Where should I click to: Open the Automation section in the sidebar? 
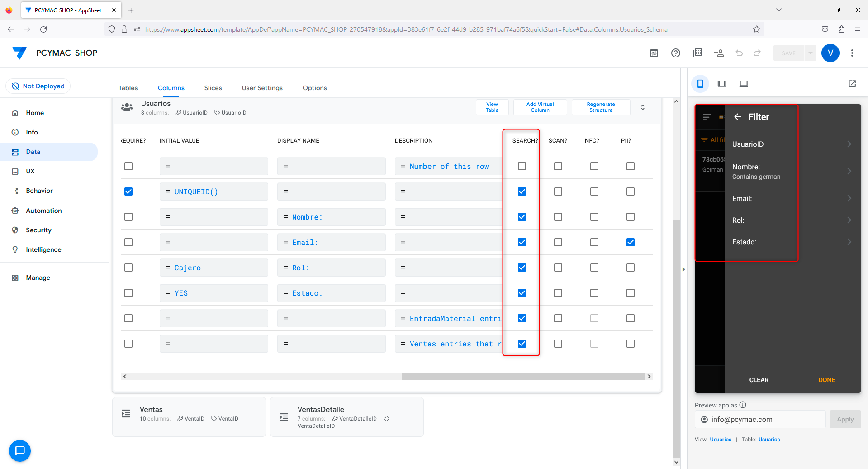coord(44,210)
